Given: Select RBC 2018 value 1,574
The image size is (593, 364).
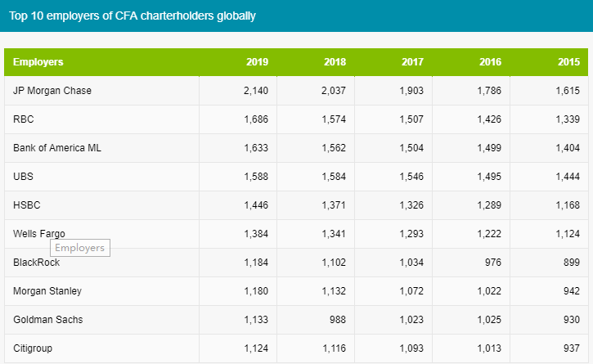Looking at the screenshot, I should [334, 119].
